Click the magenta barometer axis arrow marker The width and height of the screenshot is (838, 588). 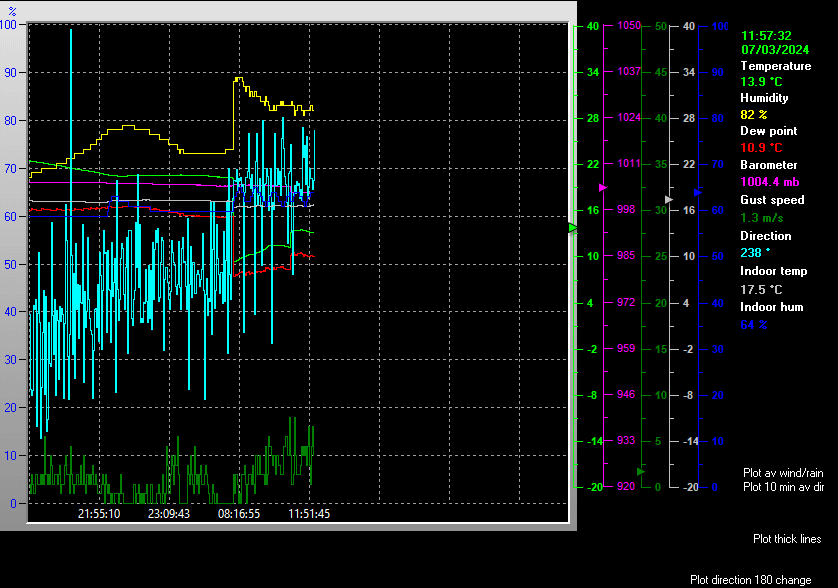602,187
